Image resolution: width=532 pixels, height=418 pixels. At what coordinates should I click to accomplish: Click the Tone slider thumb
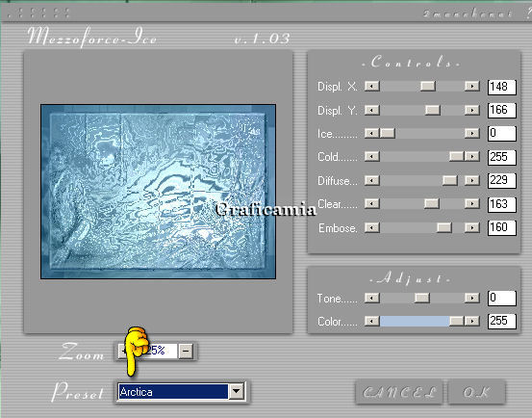click(422, 298)
